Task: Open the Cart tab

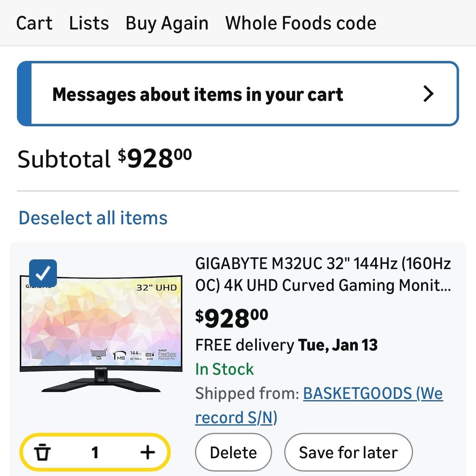Action: click(x=34, y=23)
